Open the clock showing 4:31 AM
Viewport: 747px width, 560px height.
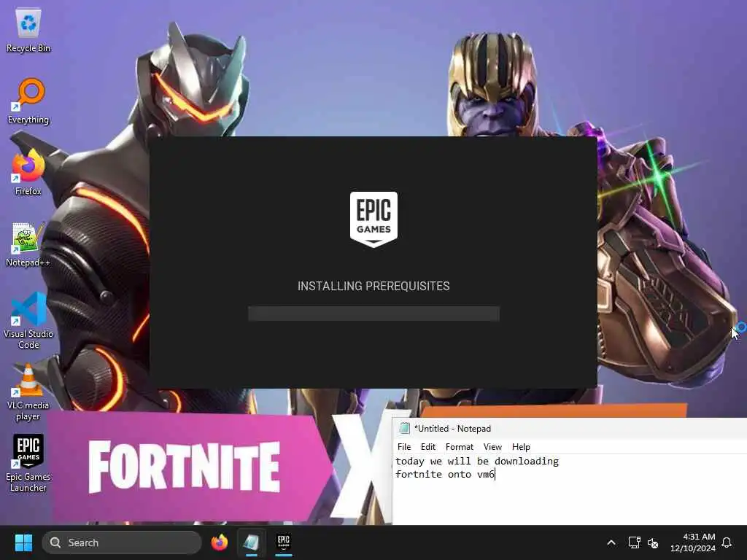(x=693, y=542)
